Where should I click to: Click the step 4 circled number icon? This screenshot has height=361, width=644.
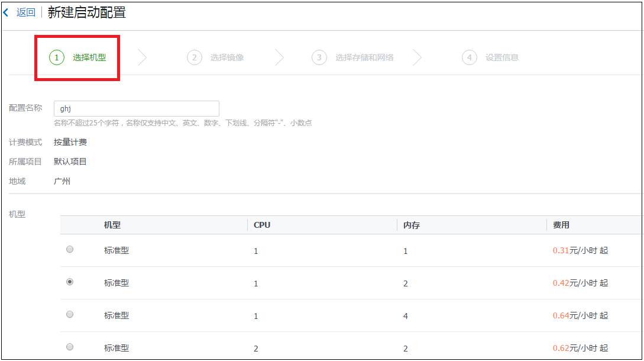coord(470,57)
